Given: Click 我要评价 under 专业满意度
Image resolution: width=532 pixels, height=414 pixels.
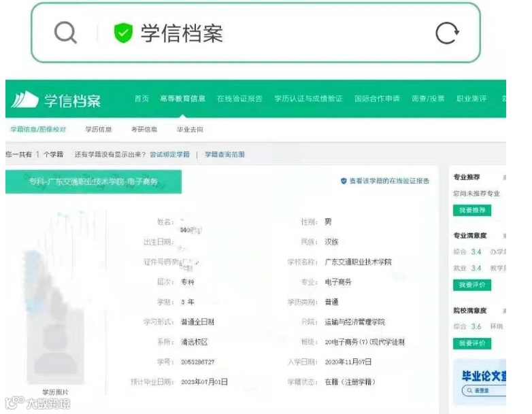Looking at the screenshot, I should point(472,285).
